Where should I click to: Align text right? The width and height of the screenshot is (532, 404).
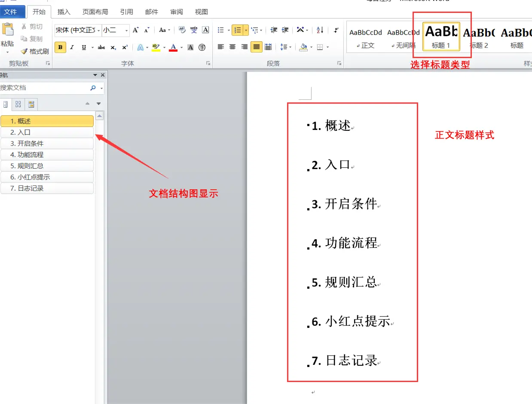point(245,47)
